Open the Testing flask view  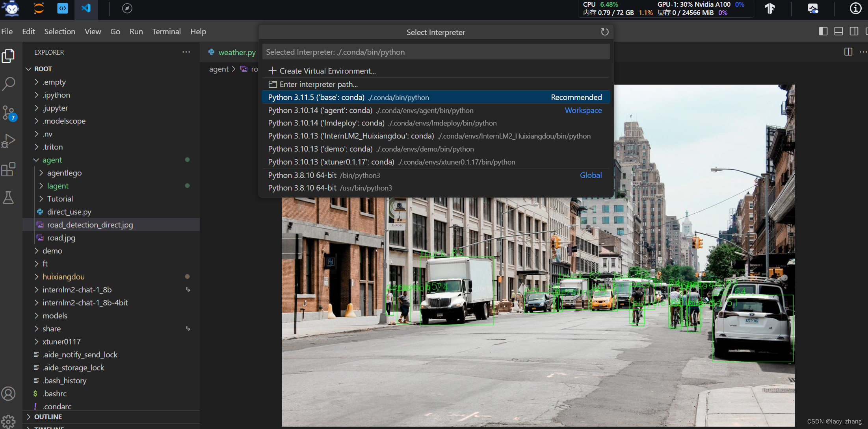tap(9, 198)
